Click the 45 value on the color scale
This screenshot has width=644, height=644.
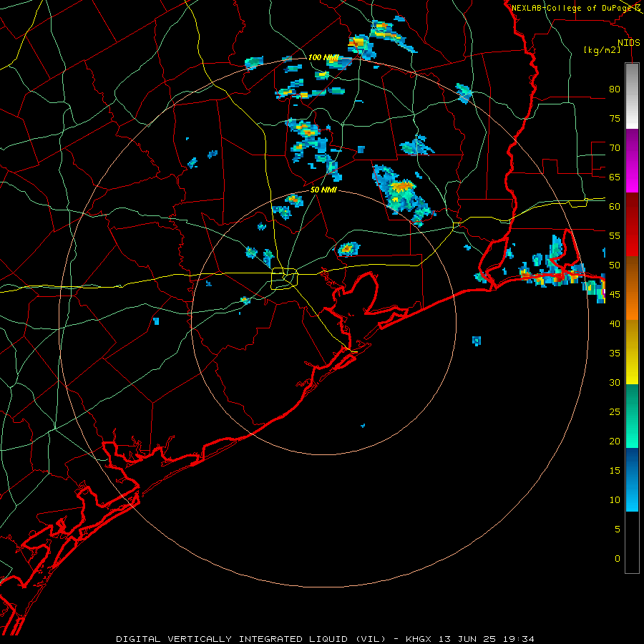coord(615,295)
